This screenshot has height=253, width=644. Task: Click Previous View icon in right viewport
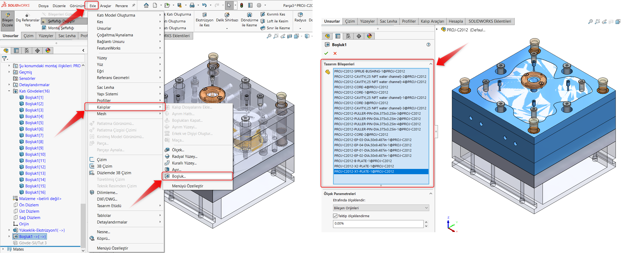[604, 22]
